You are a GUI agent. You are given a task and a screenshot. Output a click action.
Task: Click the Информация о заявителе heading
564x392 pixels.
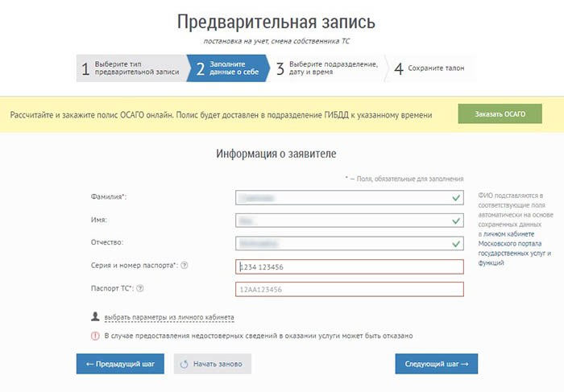point(276,154)
